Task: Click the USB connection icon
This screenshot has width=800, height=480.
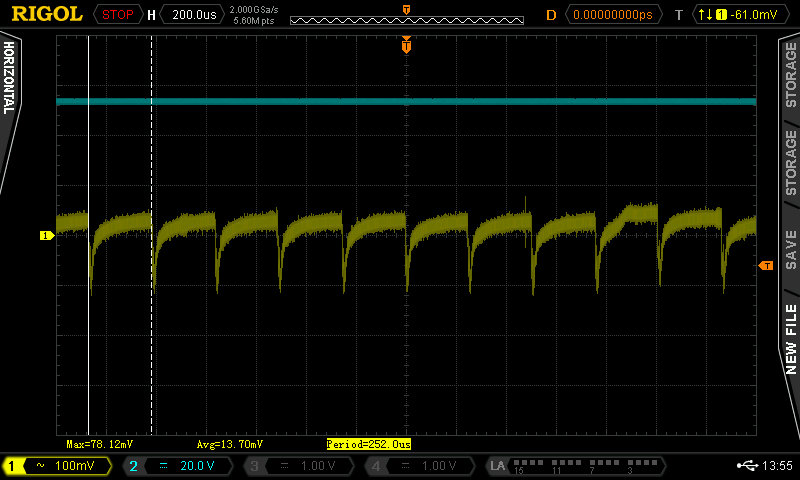Action: coord(748,465)
